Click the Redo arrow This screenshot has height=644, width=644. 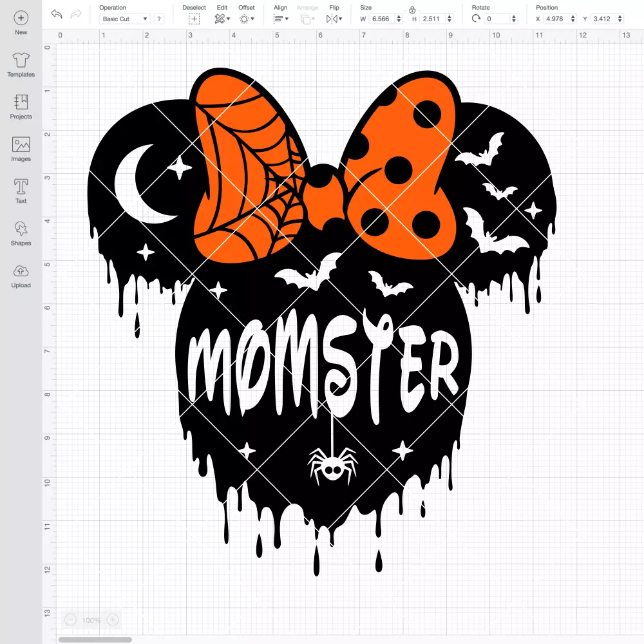click(75, 14)
